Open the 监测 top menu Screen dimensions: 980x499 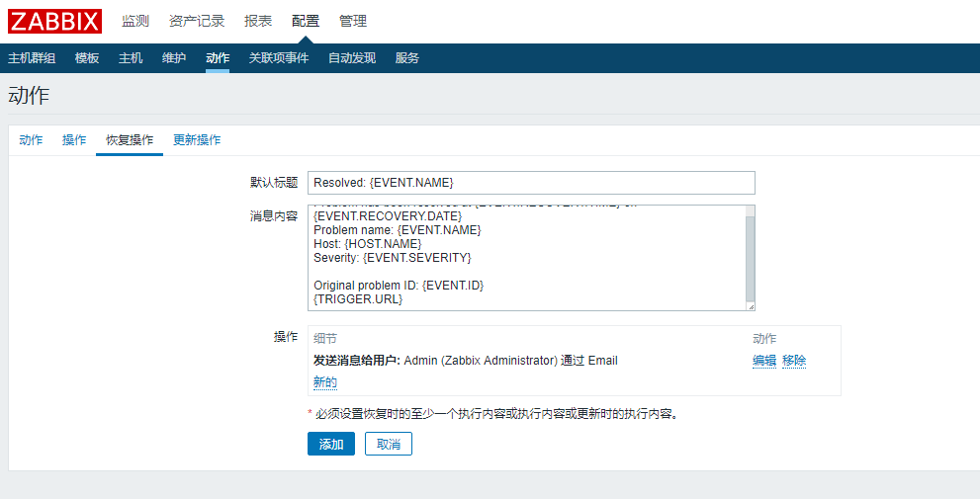135,21
